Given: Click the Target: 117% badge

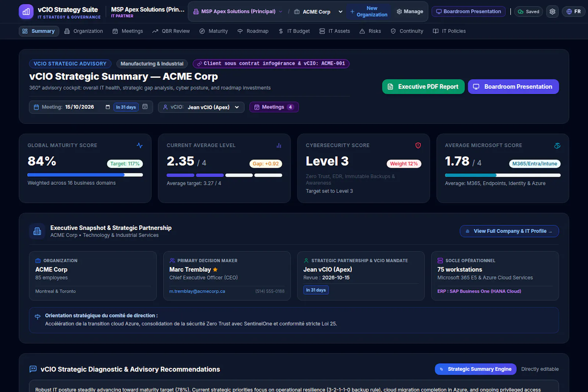Looking at the screenshot, I should pos(125,164).
